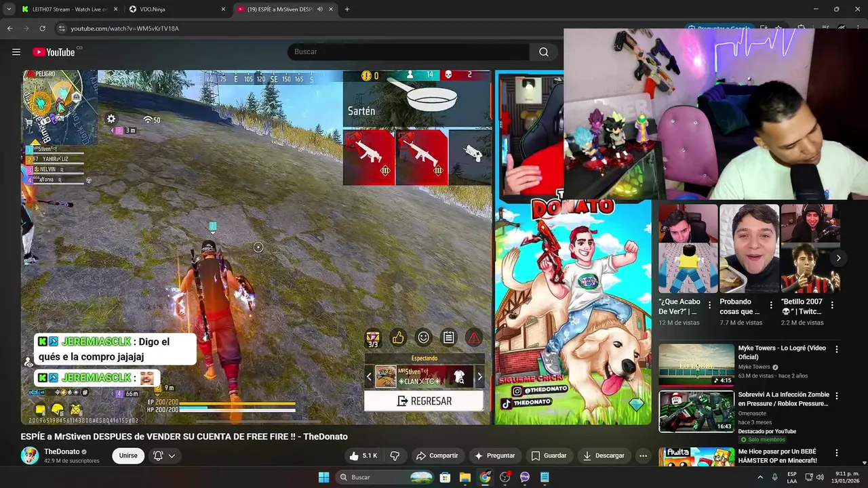Open the 'Probando cosas que' short thumbnail

pos(749,249)
